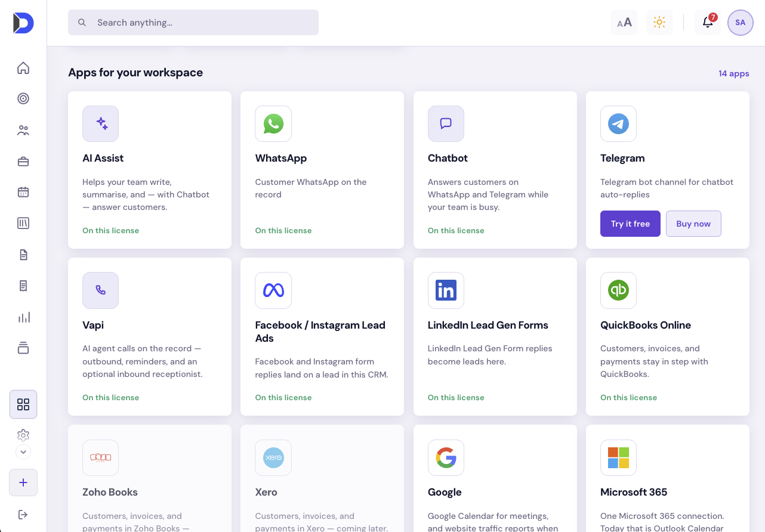Click the Zoho Books logo icon
The width and height of the screenshot is (765, 532).
coord(101,458)
